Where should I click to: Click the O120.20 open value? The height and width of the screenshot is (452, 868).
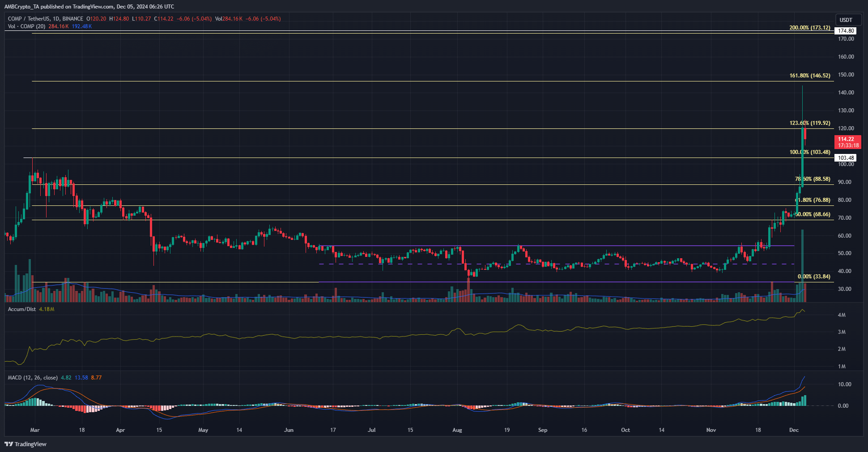(x=96, y=19)
